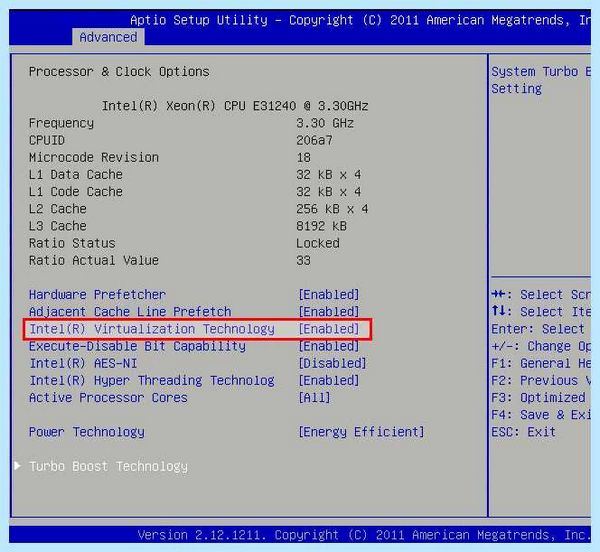
Task: Click the L2 Cache label
Action: click(58, 209)
